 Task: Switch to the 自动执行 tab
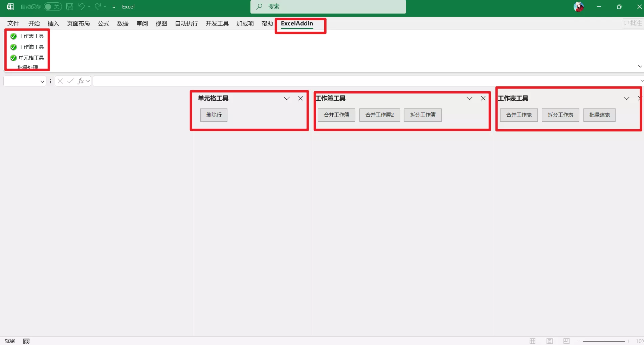tap(186, 23)
